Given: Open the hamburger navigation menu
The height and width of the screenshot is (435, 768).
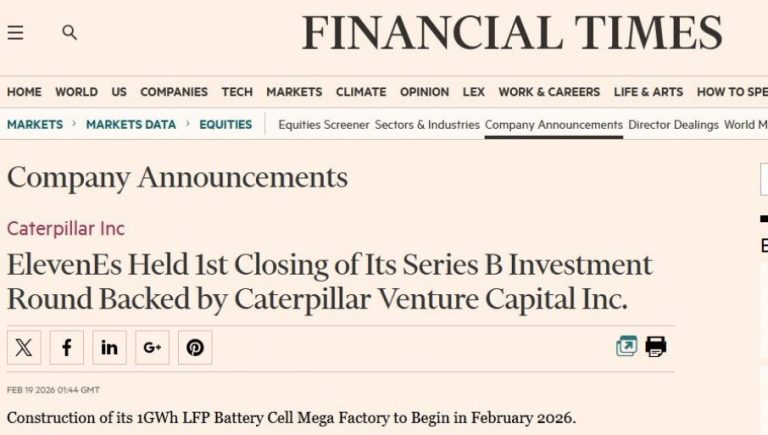Looking at the screenshot, I should tap(15, 32).
